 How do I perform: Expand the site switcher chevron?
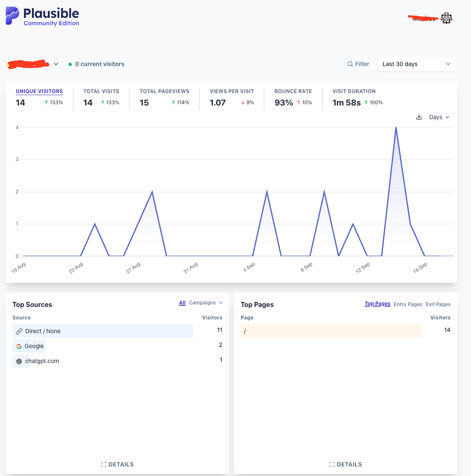pyautogui.click(x=56, y=64)
